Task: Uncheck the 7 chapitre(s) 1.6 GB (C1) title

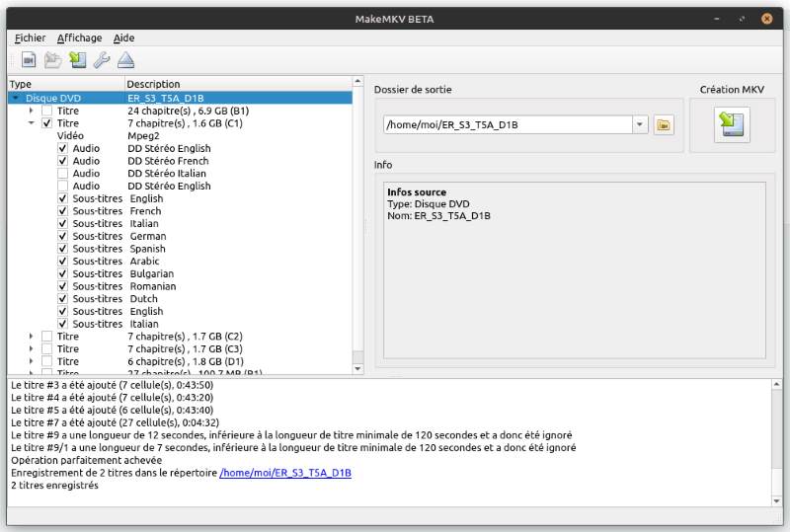Action: coord(46,123)
